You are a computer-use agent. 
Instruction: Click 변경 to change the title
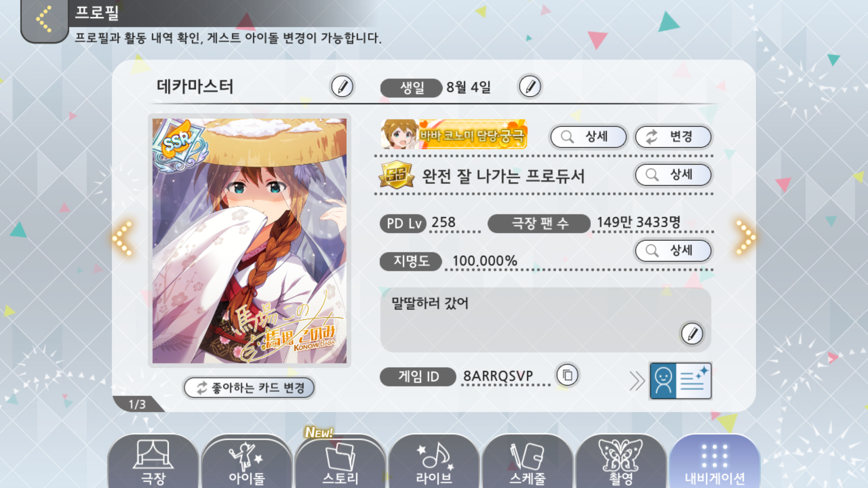pyautogui.click(x=673, y=136)
